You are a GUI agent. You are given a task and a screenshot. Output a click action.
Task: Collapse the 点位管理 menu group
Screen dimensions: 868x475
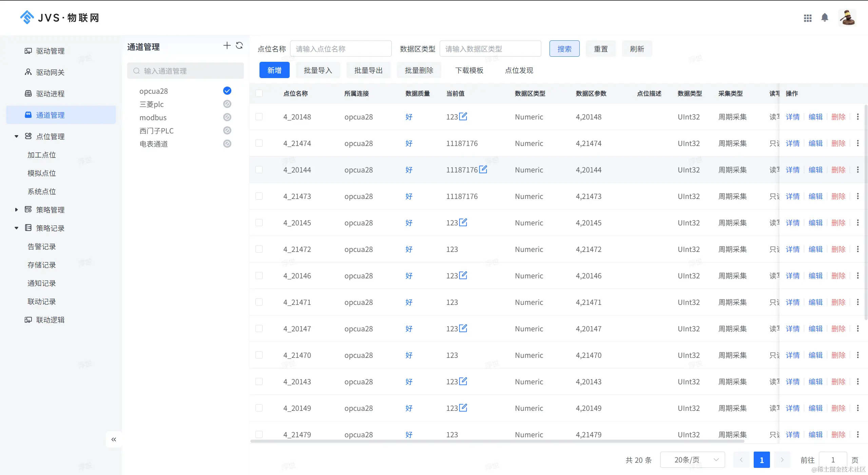16,136
